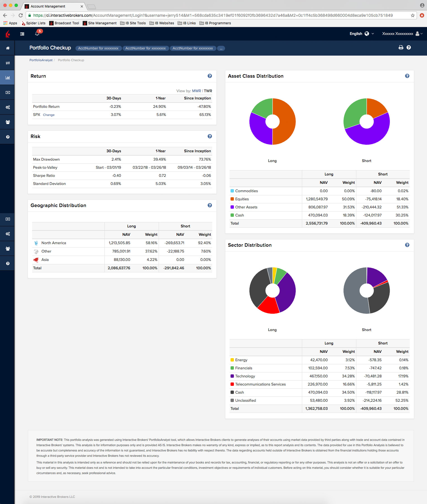Open the Spider Lists bookmark
The image size is (427, 504).
click(x=34, y=23)
